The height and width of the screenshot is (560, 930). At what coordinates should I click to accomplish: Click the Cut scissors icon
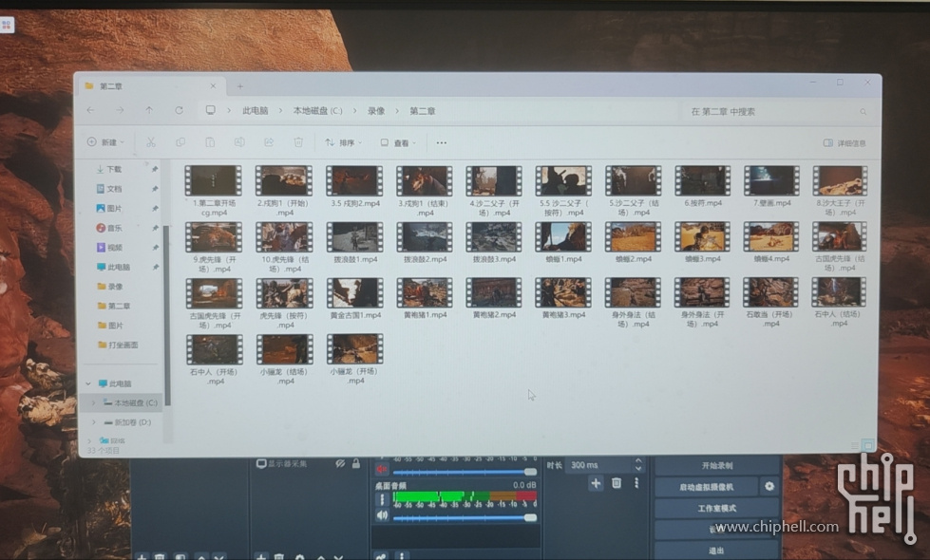(x=151, y=142)
